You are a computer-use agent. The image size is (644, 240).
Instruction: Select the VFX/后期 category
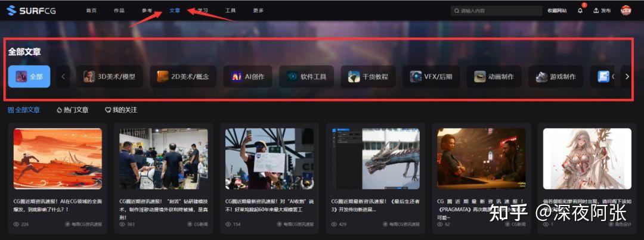pos(431,76)
